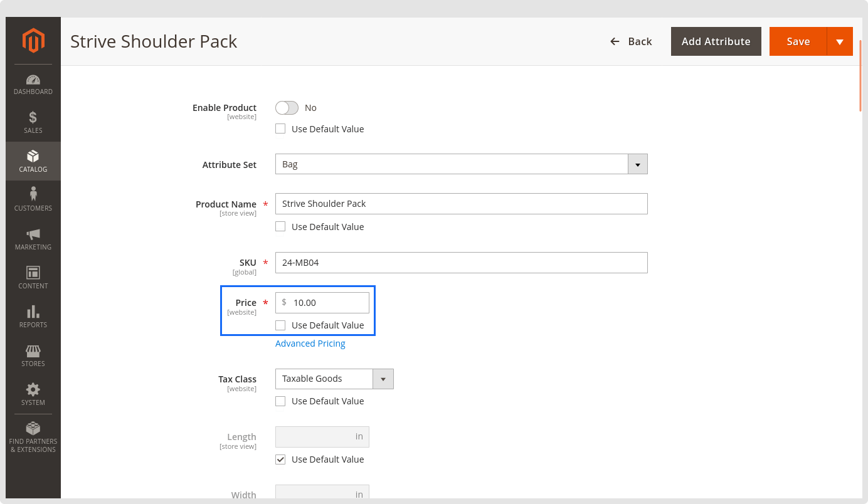
Task: Open the Sales dollar icon
Action: [33, 117]
